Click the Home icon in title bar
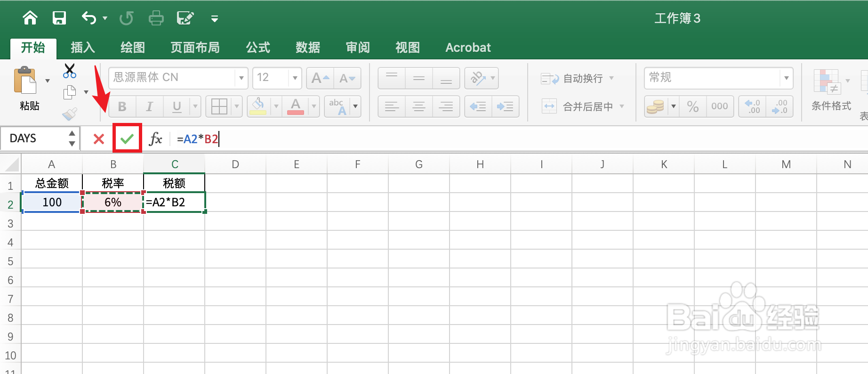The image size is (868, 374). pos(30,18)
